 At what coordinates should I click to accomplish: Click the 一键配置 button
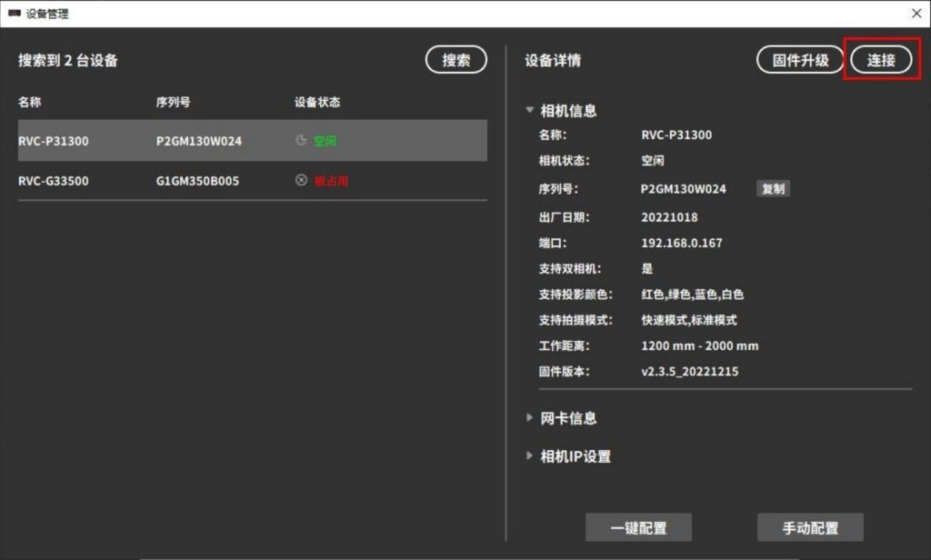(638, 528)
